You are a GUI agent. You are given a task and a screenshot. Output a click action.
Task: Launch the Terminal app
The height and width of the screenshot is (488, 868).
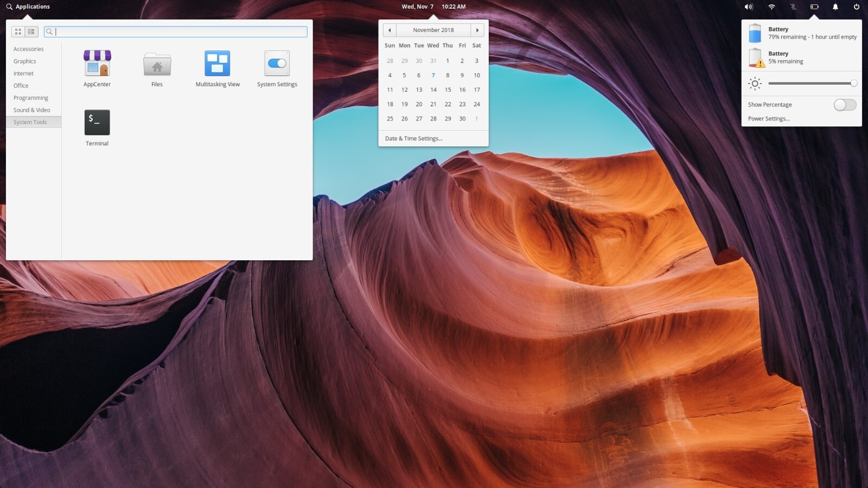click(x=97, y=126)
